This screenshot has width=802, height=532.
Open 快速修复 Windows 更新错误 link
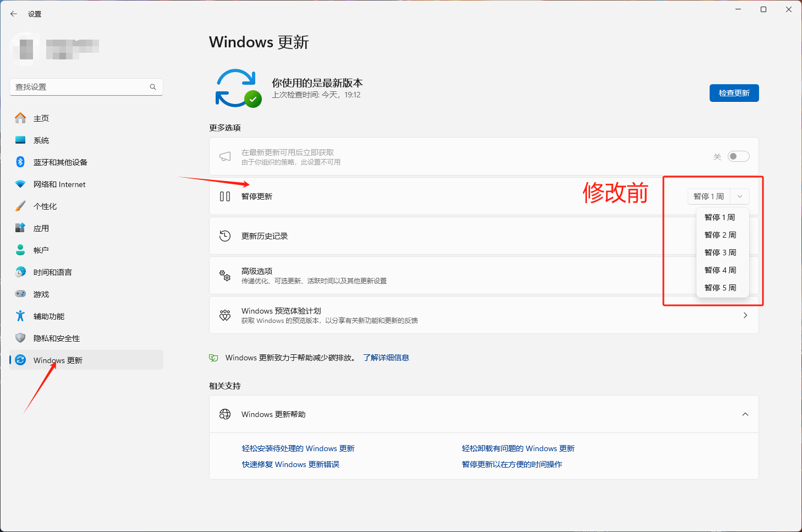[290, 464]
